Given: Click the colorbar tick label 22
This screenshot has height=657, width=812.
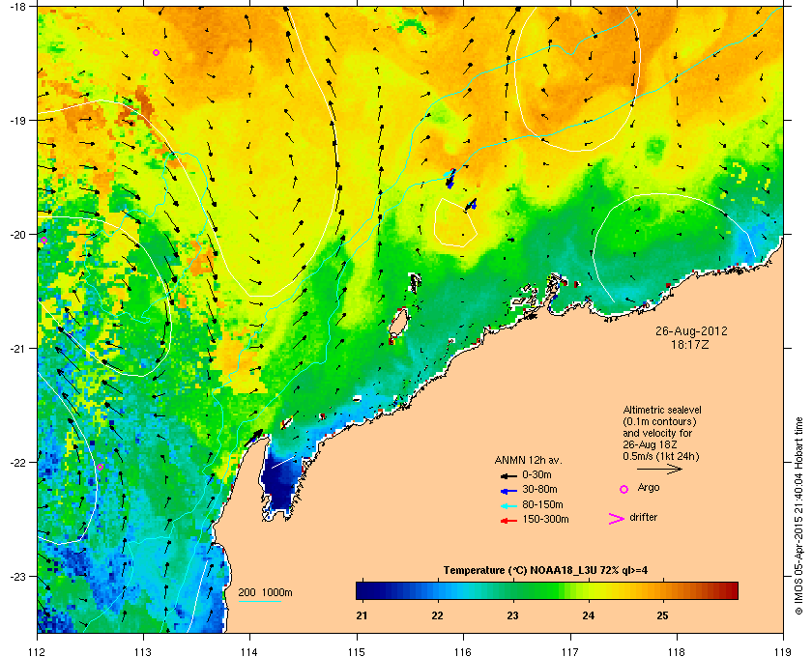Looking at the screenshot, I should click(438, 616).
